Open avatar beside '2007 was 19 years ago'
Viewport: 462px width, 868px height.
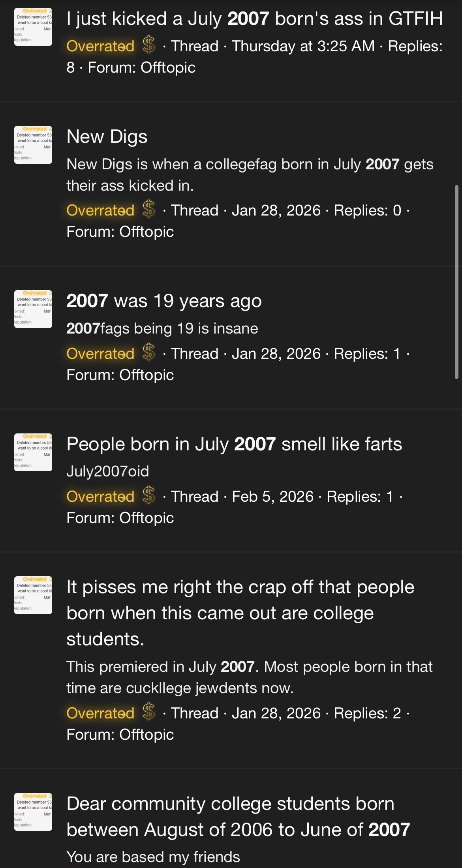[33, 309]
